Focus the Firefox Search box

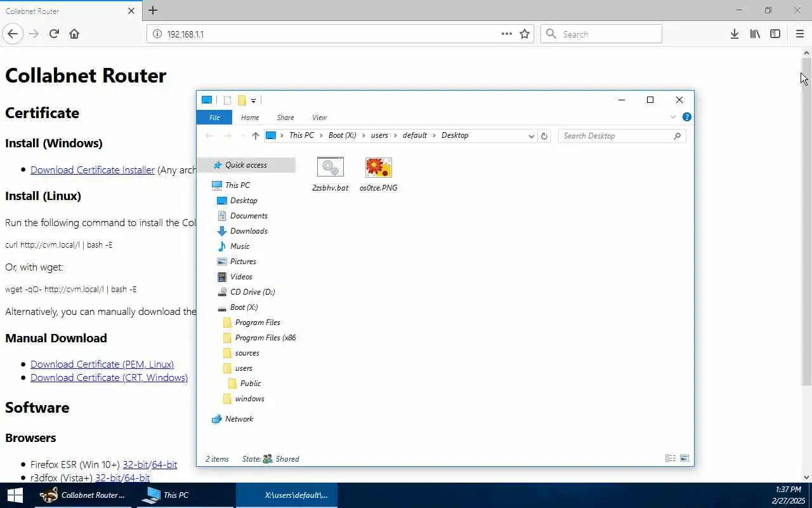601,34
